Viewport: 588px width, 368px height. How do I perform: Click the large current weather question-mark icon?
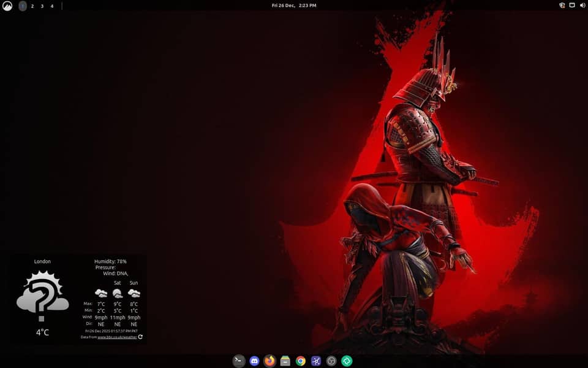coord(42,296)
